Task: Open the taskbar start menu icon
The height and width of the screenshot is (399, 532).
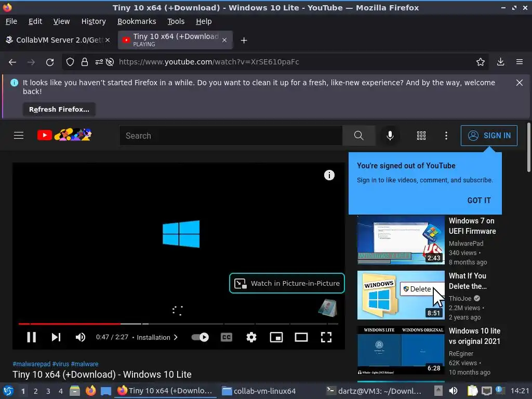Action: [8, 391]
